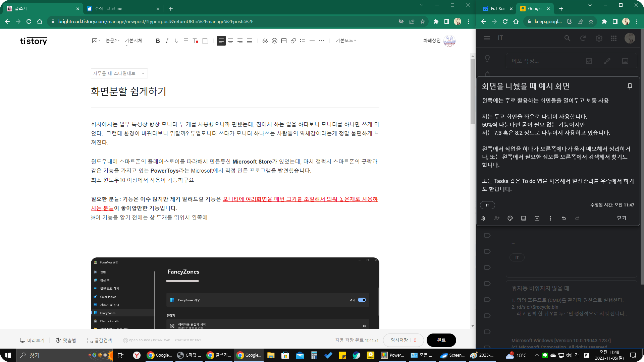Click the 닫기 button in Keep note
The image size is (644, 362).
[x=622, y=218]
